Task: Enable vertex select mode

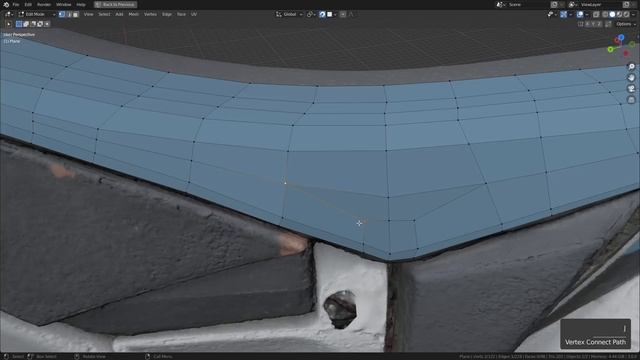Action: pos(62,14)
